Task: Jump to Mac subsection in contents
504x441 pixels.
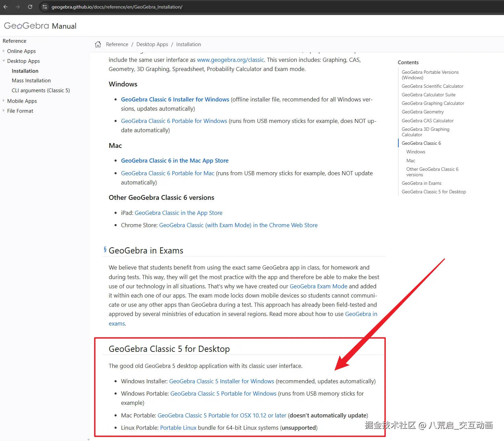Action: 411,161
